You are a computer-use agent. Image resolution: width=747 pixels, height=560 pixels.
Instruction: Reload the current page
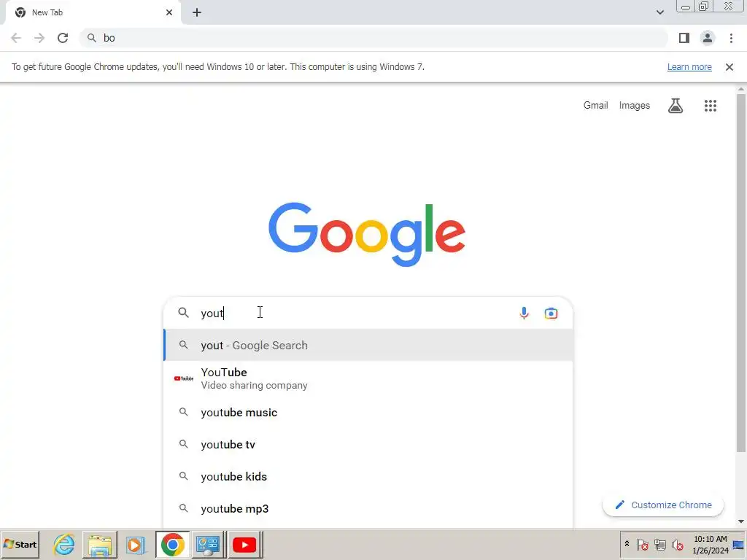(x=63, y=38)
